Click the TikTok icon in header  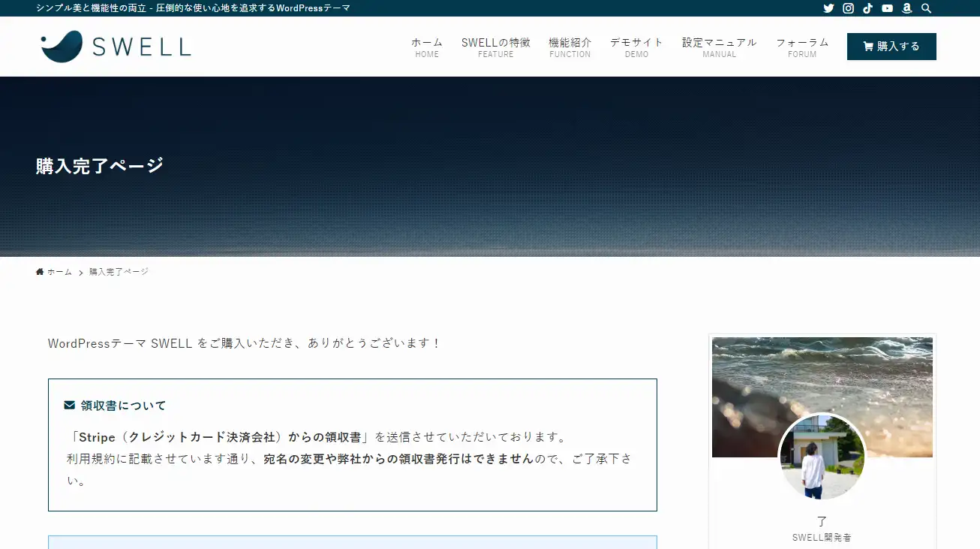[x=867, y=8]
